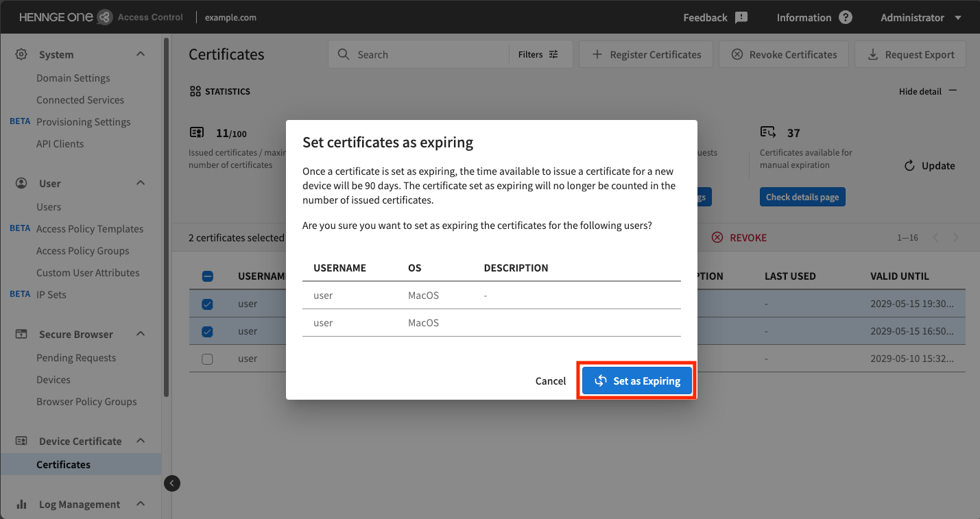
Task: Click Hide detail to collapse statistics
Action: click(x=928, y=91)
